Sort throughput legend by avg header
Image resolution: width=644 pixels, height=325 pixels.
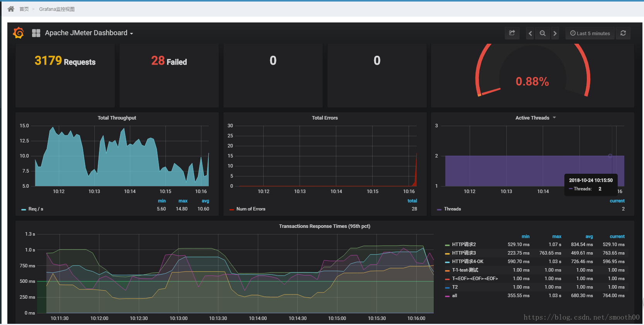point(205,201)
